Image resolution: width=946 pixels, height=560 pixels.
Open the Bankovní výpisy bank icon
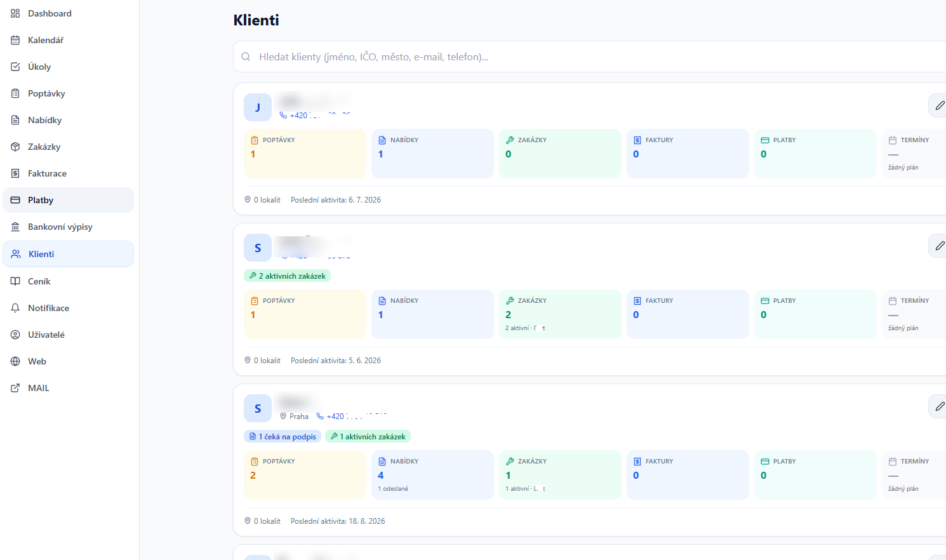15,227
